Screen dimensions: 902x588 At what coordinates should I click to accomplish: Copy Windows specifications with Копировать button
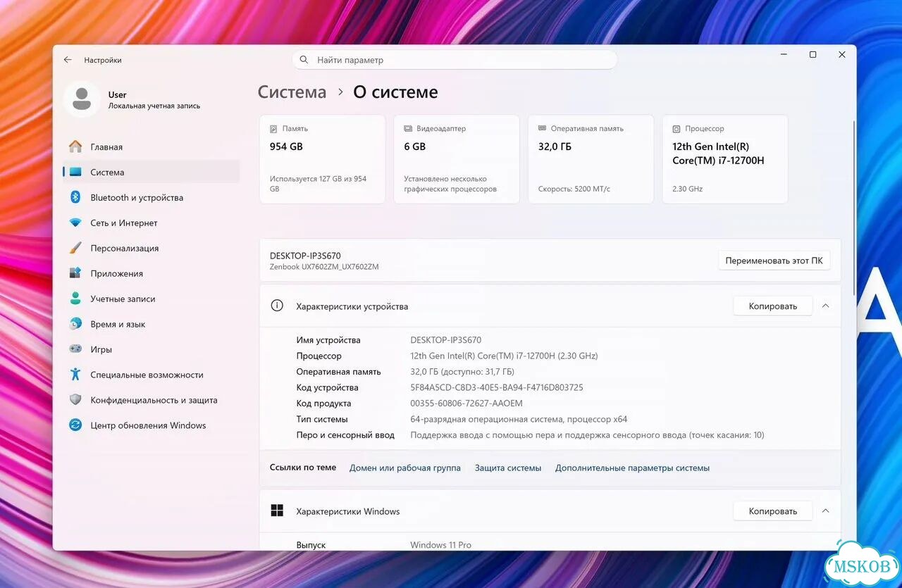772,511
